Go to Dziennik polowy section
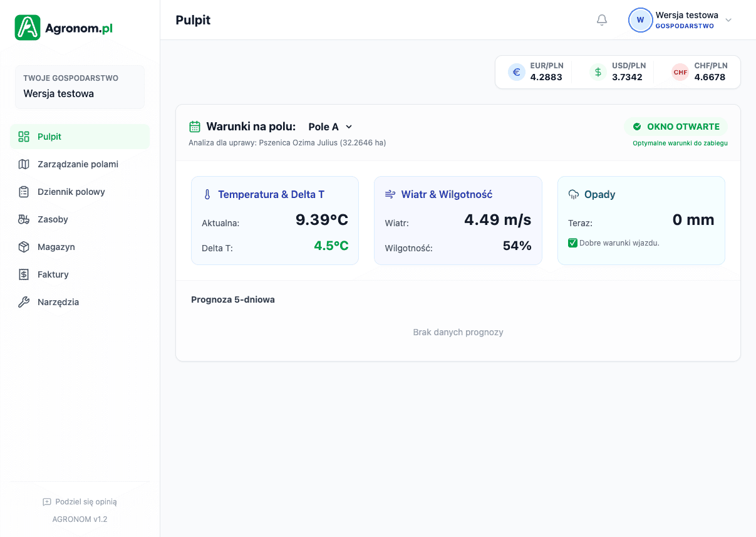Image resolution: width=756 pixels, height=537 pixels. tap(71, 192)
